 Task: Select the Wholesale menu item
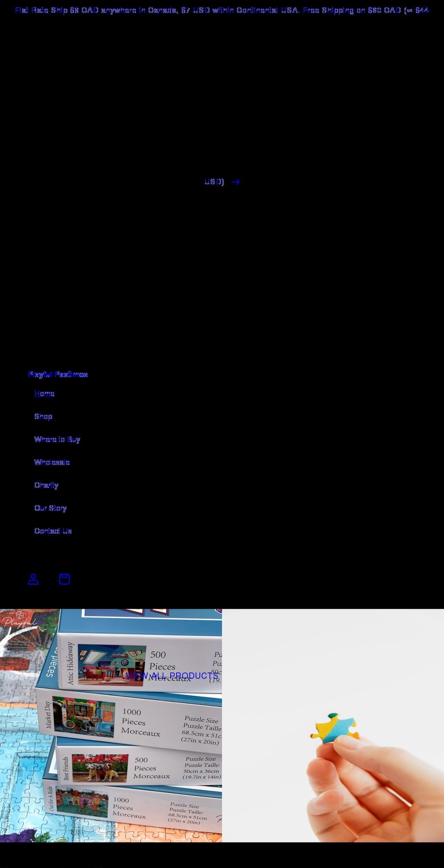tap(52, 462)
